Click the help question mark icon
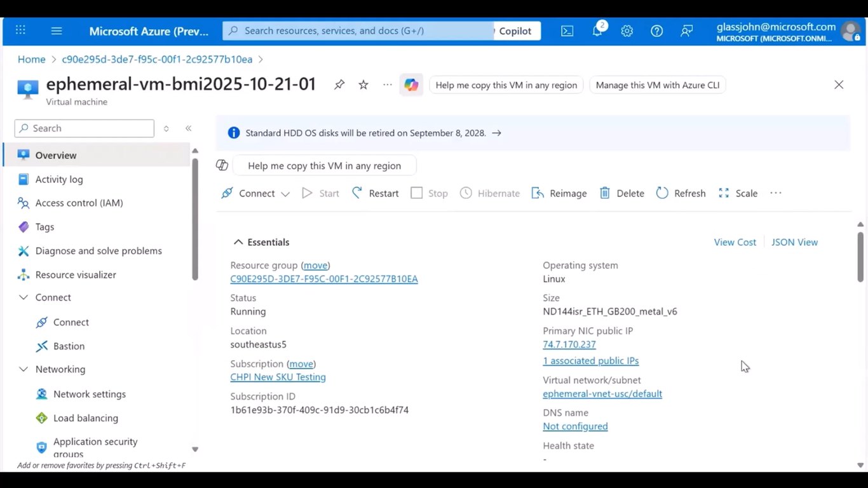Image resolution: width=868 pixels, height=488 pixels. point(657,31)
